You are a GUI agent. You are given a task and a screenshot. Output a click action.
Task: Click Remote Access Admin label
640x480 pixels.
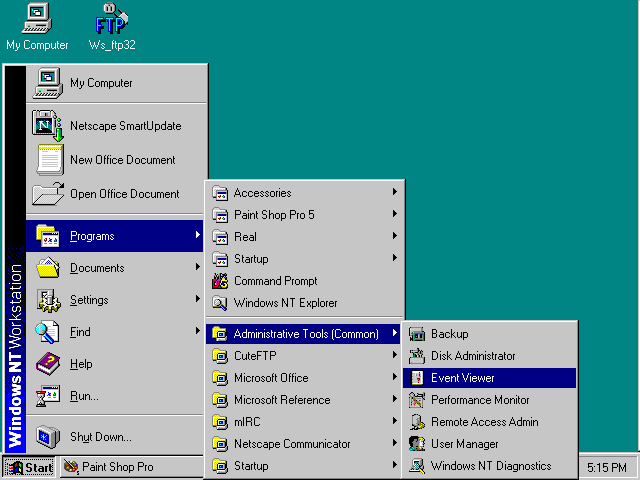484,422
